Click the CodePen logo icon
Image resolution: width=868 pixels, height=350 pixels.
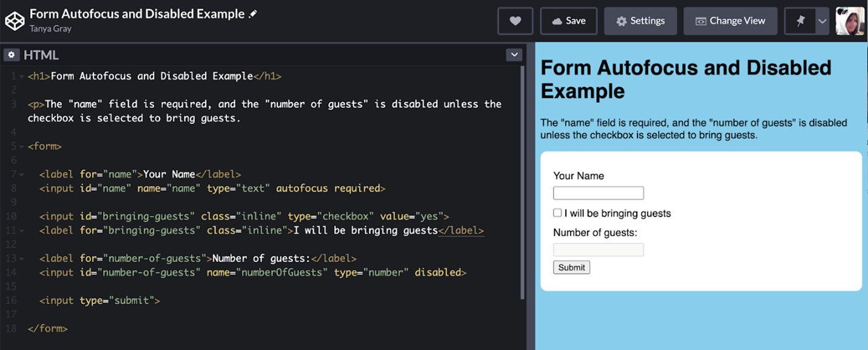[15, 21]
